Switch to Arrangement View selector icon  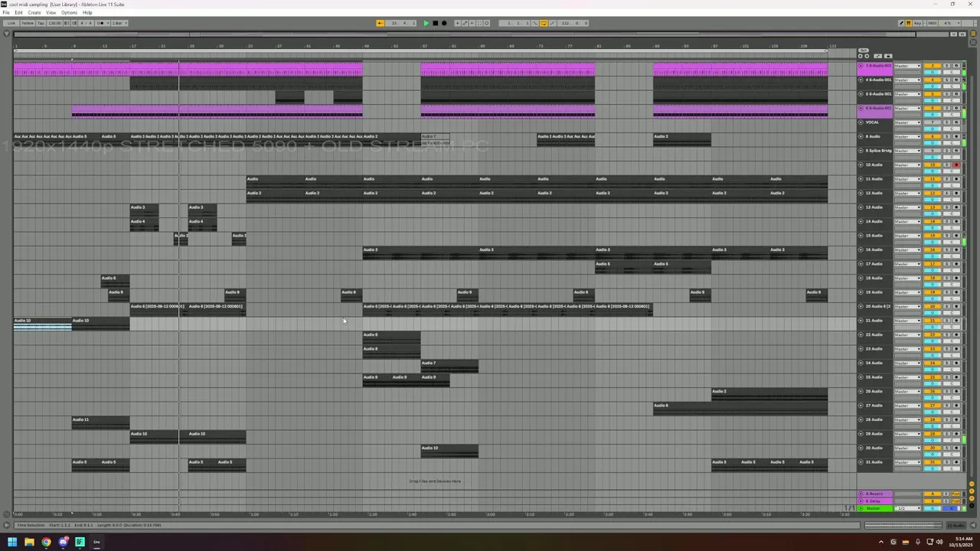click(973, 34)
